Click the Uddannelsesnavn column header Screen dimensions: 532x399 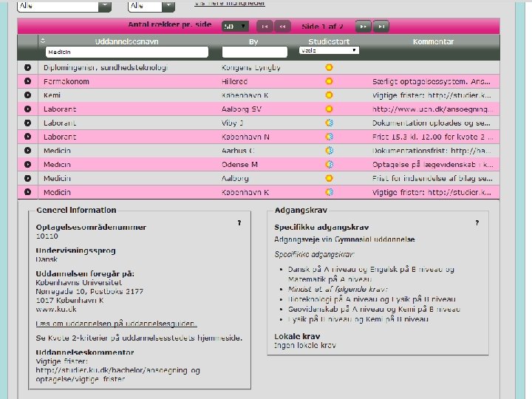[126, 41]
